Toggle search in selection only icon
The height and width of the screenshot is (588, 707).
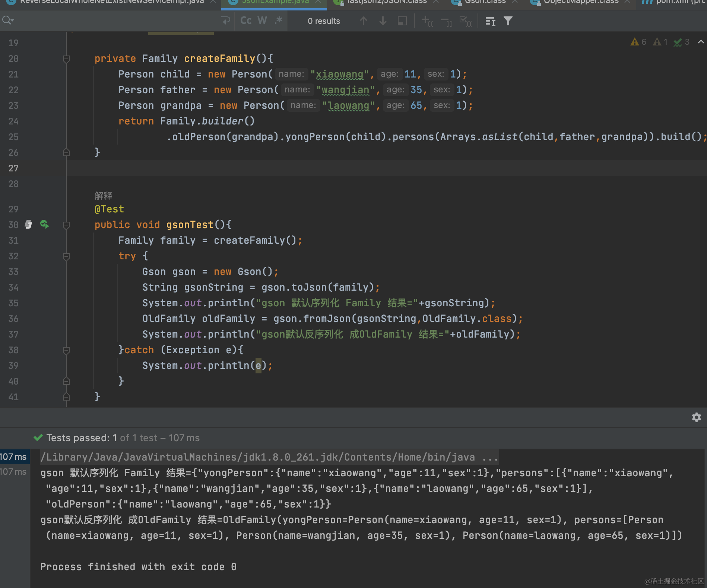[402, 21]
